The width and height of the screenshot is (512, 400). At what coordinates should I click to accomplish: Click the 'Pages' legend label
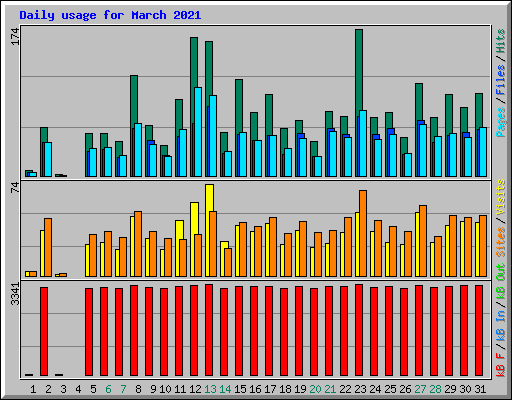point(500,122)
